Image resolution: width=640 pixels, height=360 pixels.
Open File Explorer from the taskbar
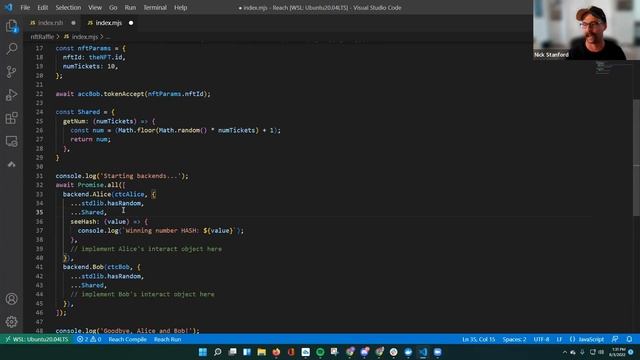(262, 352)
